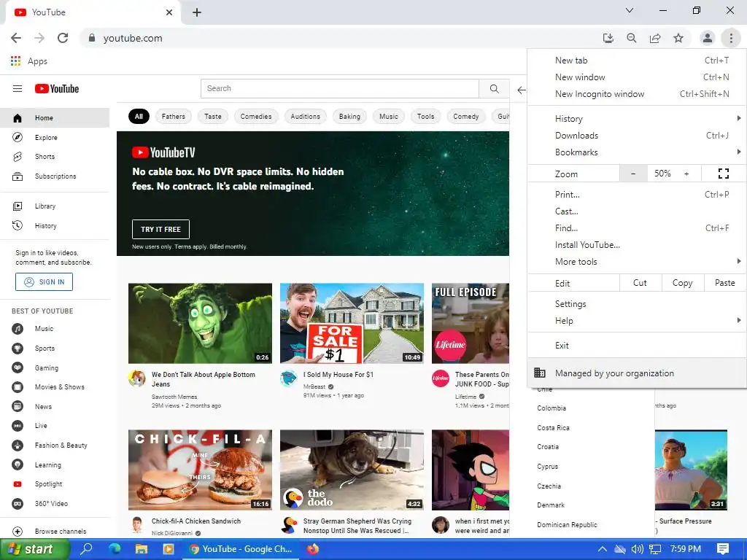The height and width of the screenshot is (560, 747).
Task: Choose Print... from the menu
Action: coord(637,194)
